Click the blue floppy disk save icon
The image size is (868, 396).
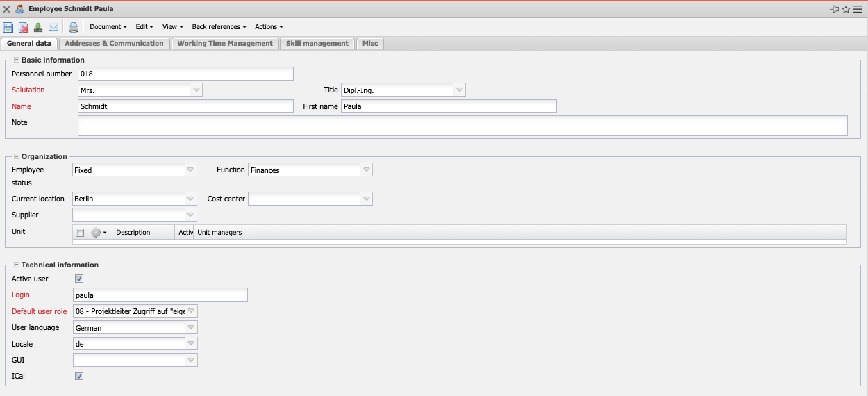8,27
